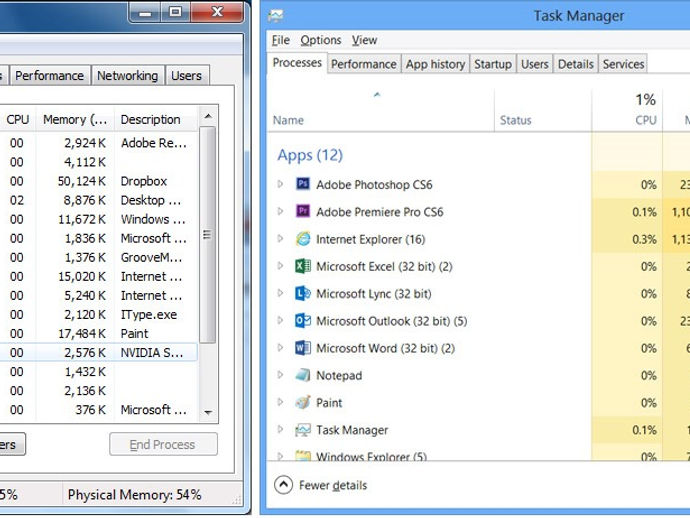690x518 pixels.
Task: Select the NVIDIA S... process row
Action: point(99,353)
